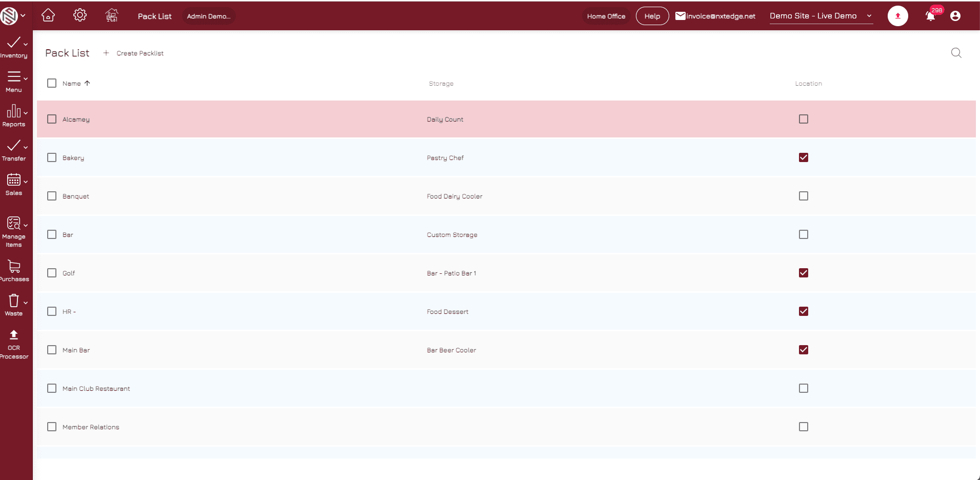Open the user account profile icon
The height and width of the screenshot is (480, 980).
pyautogui.click(x=955, y=16)
